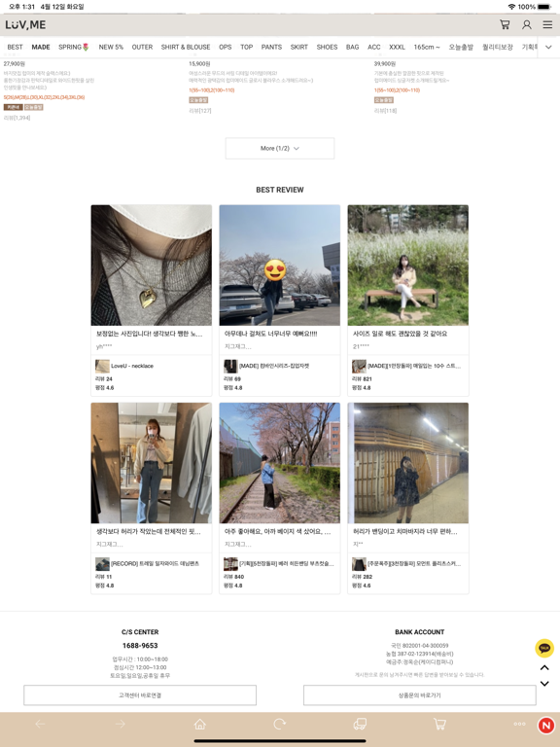Select the OUTER category

click(x=142, y=47)
